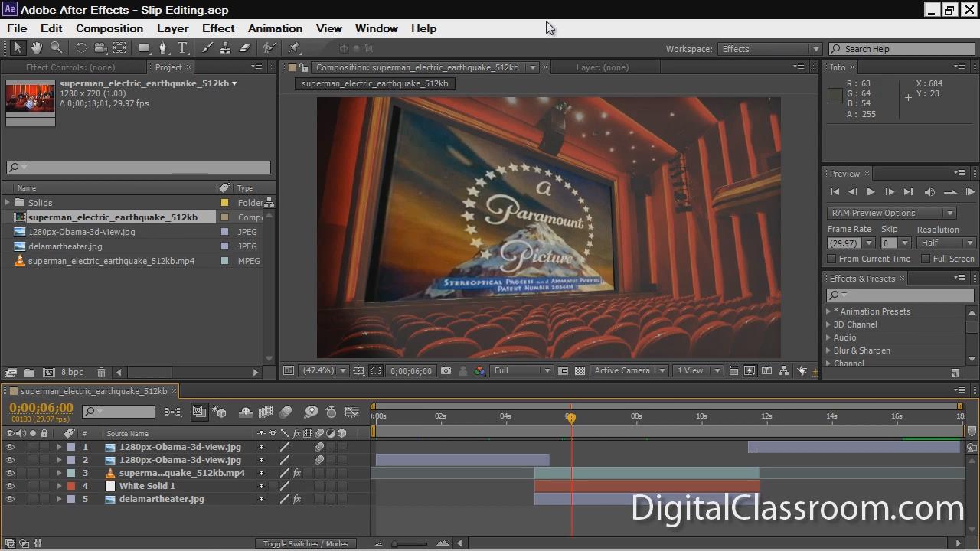Toggle Brainstorm icon in timeline
Viewport: 980px width, 551px height.
pos(311,412)
